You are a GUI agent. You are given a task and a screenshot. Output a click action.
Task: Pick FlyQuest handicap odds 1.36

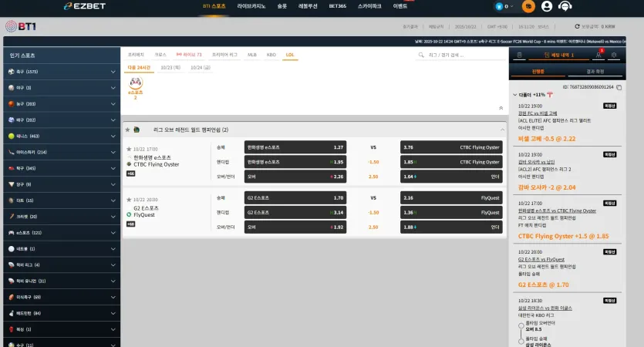point(451,213)
